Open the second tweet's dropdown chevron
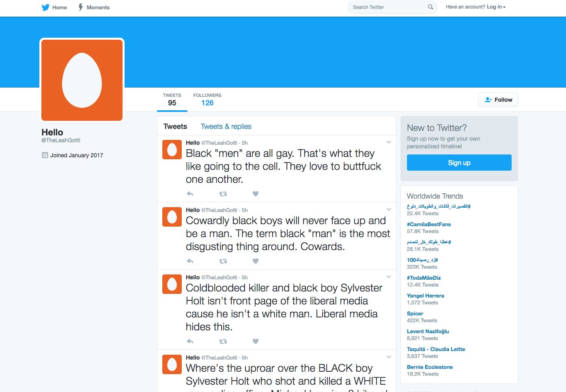This screenshot has width=566, height=392. 389,210
